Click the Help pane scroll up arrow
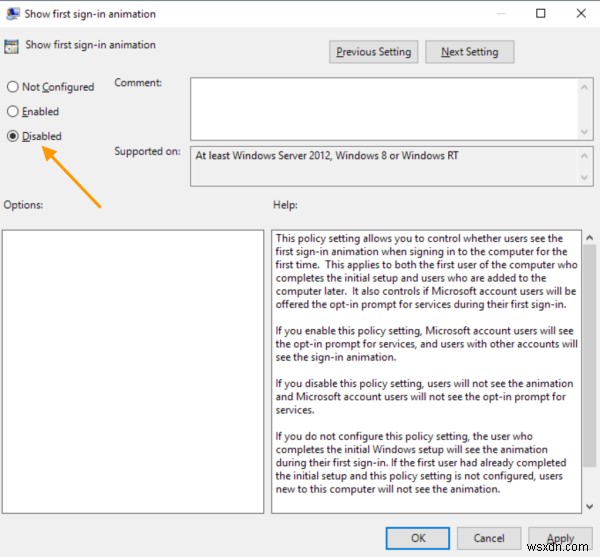The width and height of the screenshot is (600, 557). pyautogui.click(x=590, y=238)
